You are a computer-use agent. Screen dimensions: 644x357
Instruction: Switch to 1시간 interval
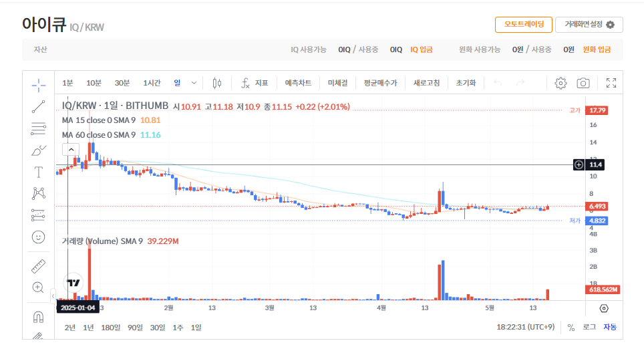pos(152,83)
